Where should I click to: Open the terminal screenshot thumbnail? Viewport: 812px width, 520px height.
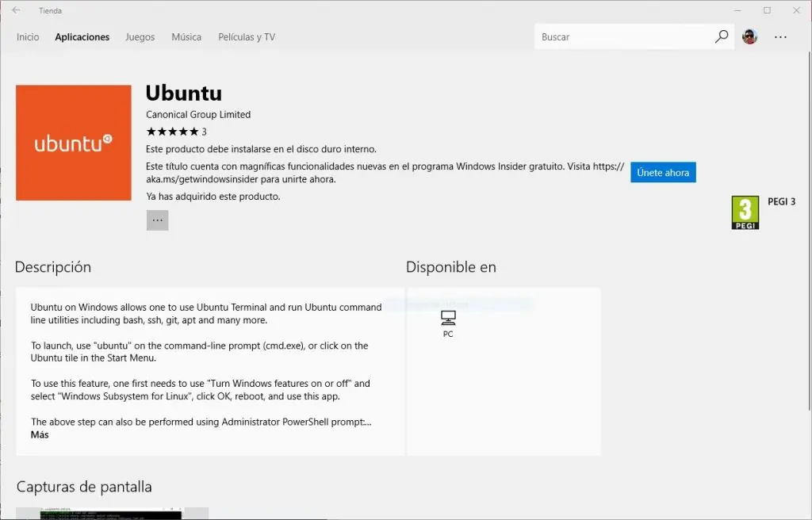pyautogui.click(x=112, y=514)
